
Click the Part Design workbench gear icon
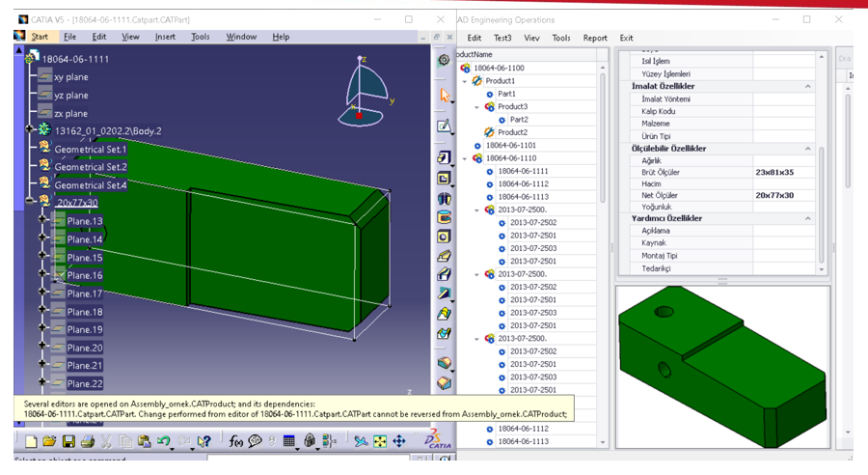point(444,60)
